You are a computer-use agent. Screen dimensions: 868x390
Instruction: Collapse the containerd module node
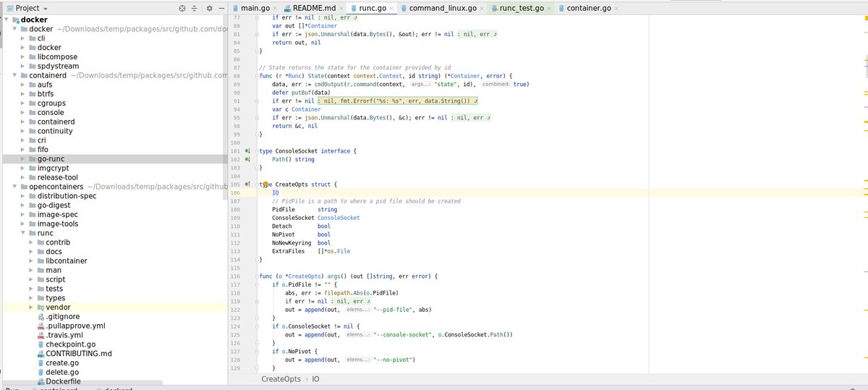(x=15, y=75)
